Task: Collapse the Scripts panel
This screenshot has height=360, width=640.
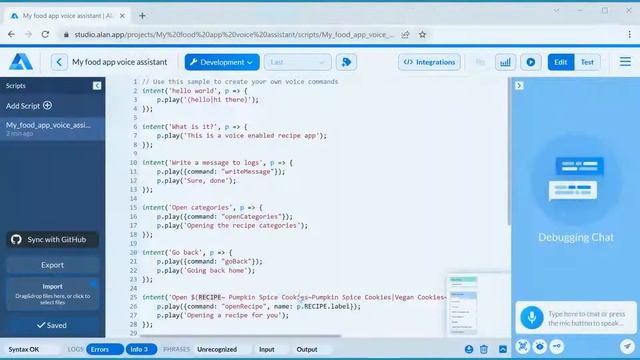Action: pyautogui.click(x=97, y=85)
